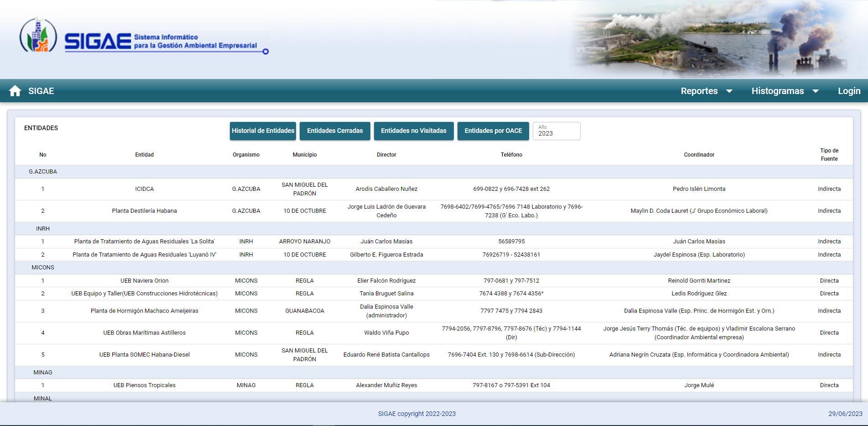This screenshot has height=426, width=868.
Task: Select Planta Destilería Habana entity
Action: pos(144,211)
